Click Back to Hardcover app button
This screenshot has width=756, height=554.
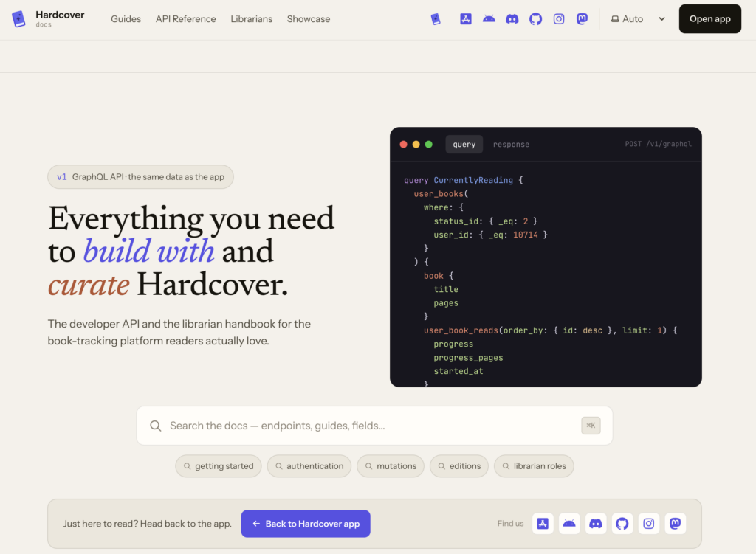pyautogui.click(x=306, y=524)
